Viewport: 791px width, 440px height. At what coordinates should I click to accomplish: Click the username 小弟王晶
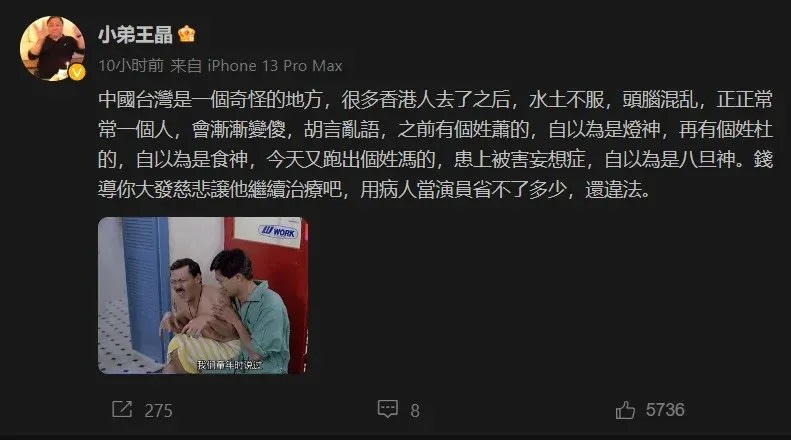[135, 35]
